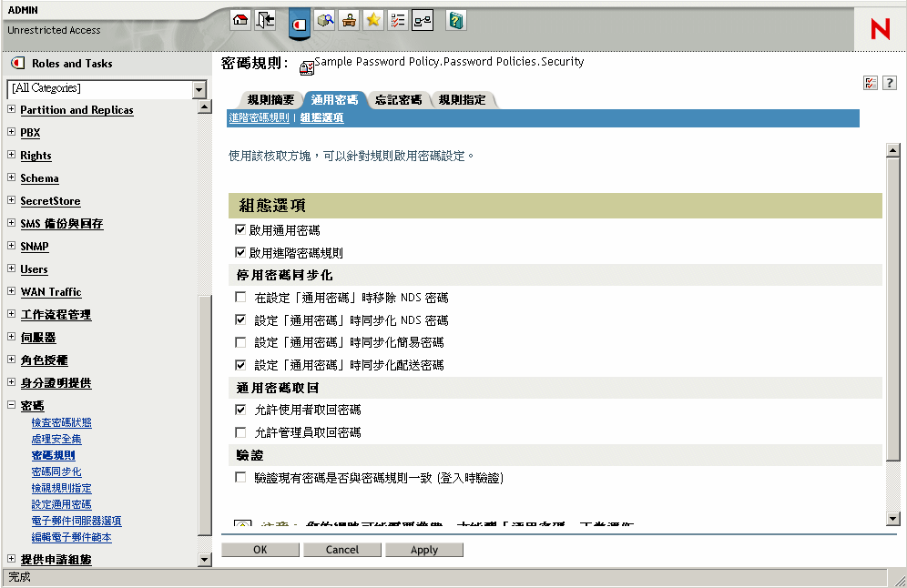Click sidebar scrollbar down arrow
907x588 pixels.
click(205, 559)
